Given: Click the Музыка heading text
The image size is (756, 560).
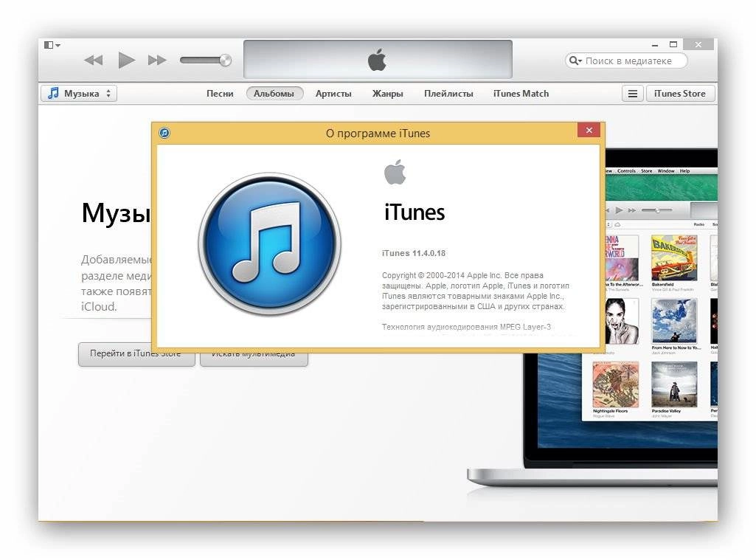Looking at the screenshot, I should [117, 212].
